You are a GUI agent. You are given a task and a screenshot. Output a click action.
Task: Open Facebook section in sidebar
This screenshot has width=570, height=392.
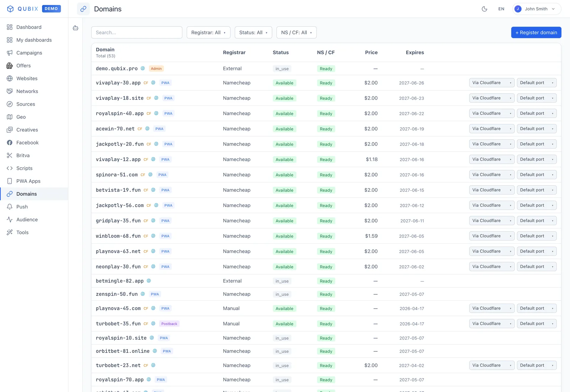point(34,143)
